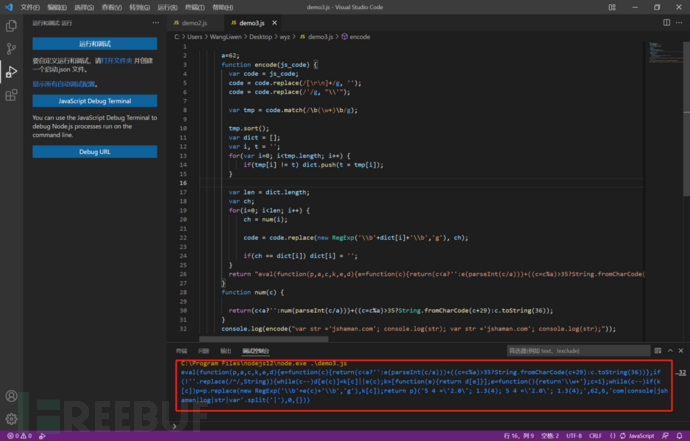690x441 pixels.
Task: Open the Source Control view
Action: [x=12, y=47]
